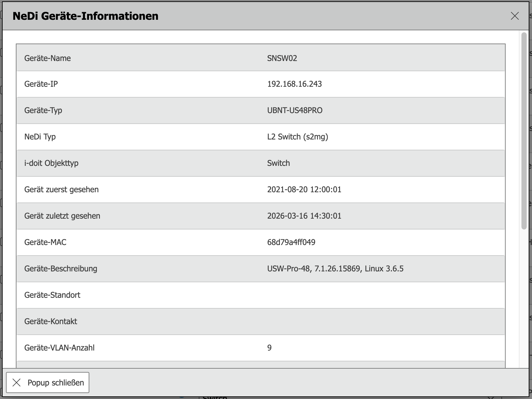The image size is (532, 399).
Task: Click the Geräte-Standort row label
Action: click(52, 295)
